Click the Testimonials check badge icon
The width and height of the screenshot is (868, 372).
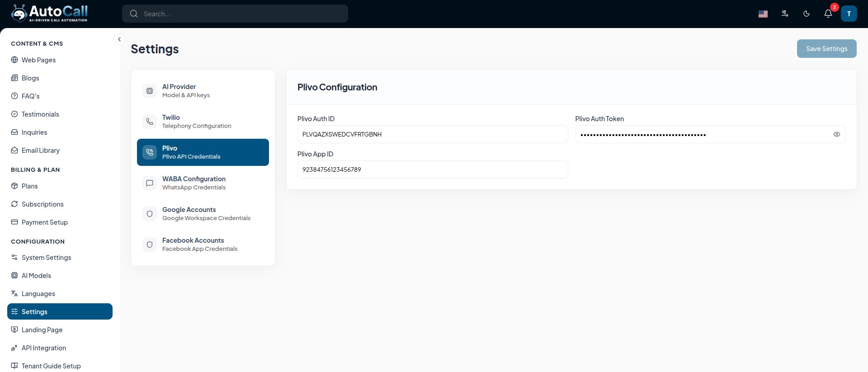pyautogui.click(x=14, y=114)
